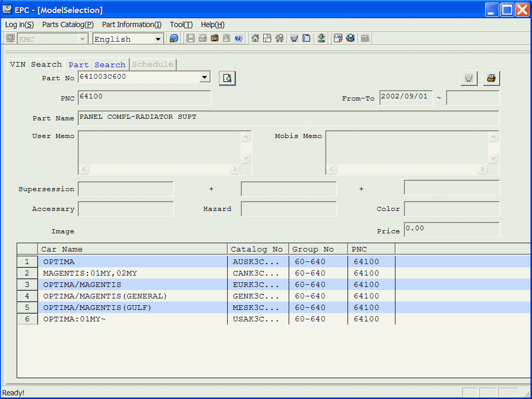
Task: Click the Price field showing 0.00
Action: [452, 229]
